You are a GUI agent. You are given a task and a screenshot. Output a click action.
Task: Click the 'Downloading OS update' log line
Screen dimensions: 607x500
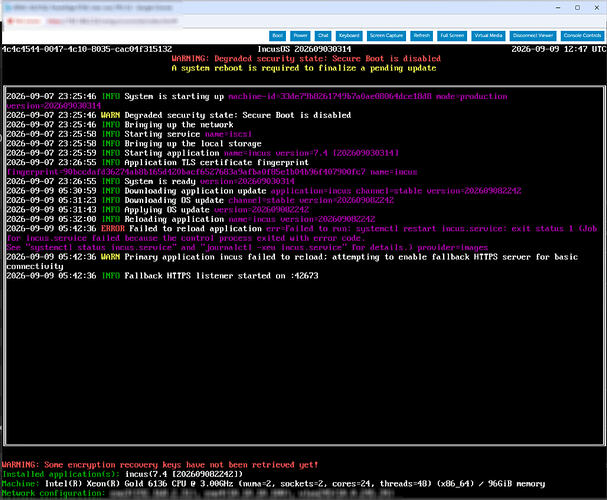200,200
